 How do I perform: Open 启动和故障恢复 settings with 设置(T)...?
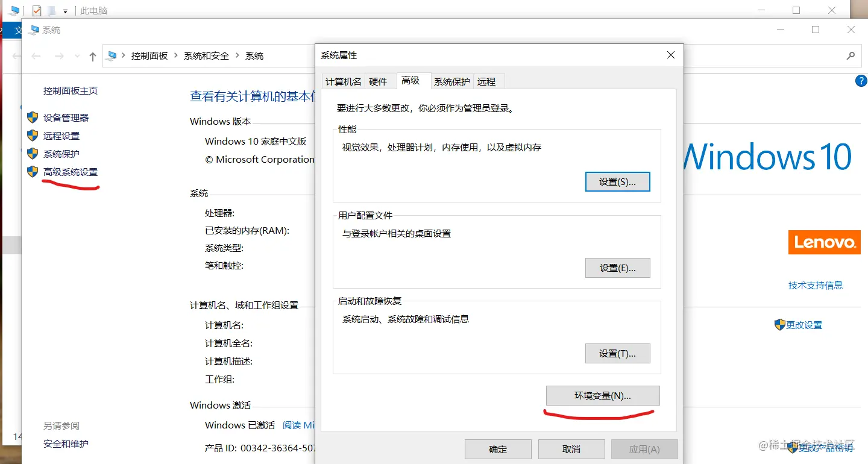[618, 354]
